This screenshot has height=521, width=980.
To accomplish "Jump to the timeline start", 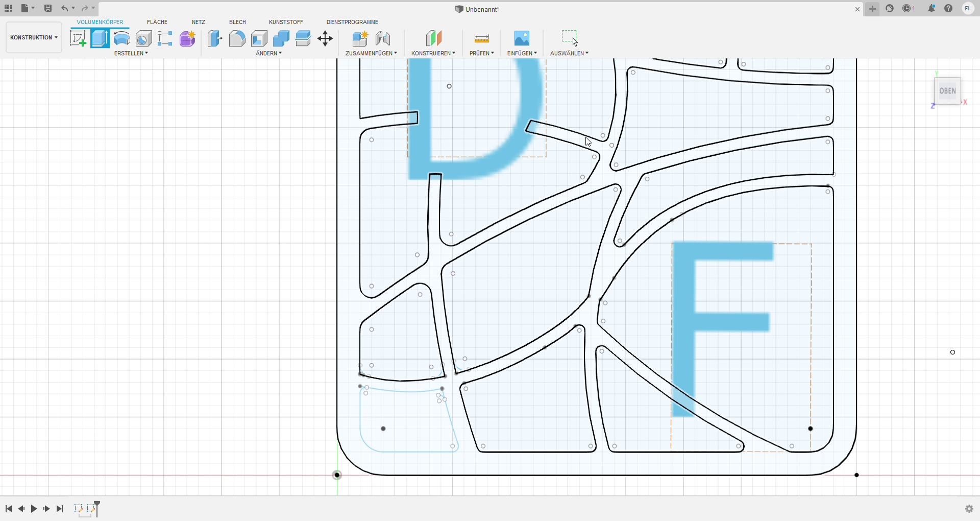I will coord(9,509).
